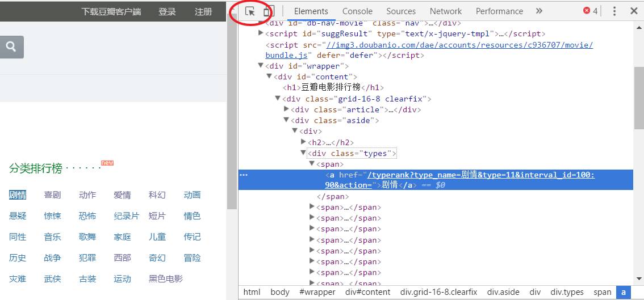Image resolution: width=644 pixels, height=300 pixels.
Task: Open the 剧情 category link
Action: (x=18, y=195)
